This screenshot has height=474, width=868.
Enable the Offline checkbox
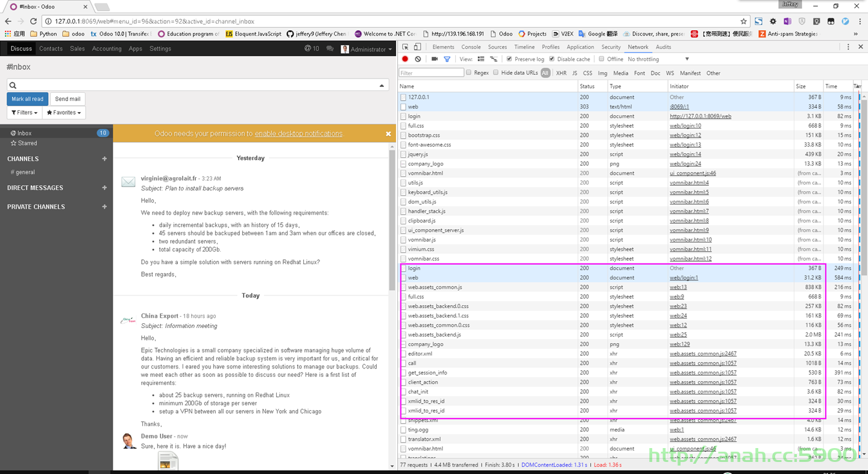click(x=602, y=59)
